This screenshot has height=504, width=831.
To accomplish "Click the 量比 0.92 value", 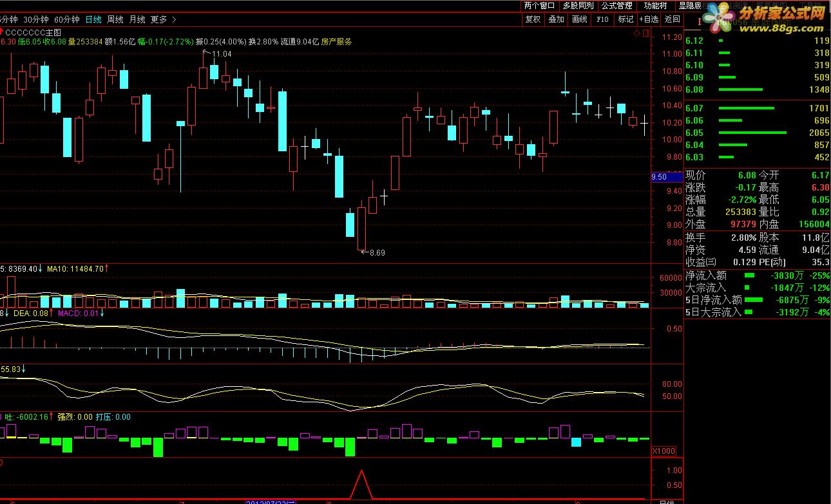I will tap(820, 211).
